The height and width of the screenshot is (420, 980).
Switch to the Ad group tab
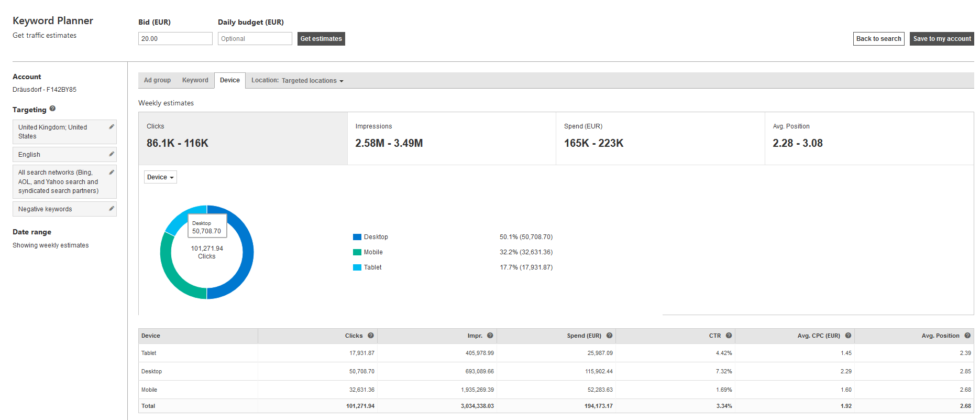pos(157,80)
